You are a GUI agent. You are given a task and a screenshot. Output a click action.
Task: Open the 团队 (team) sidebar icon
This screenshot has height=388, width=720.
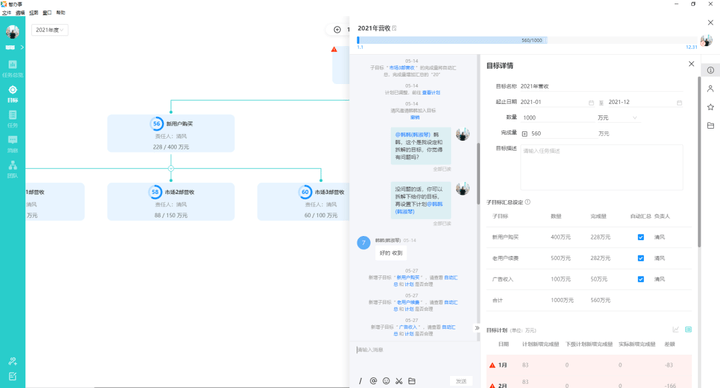12,169
